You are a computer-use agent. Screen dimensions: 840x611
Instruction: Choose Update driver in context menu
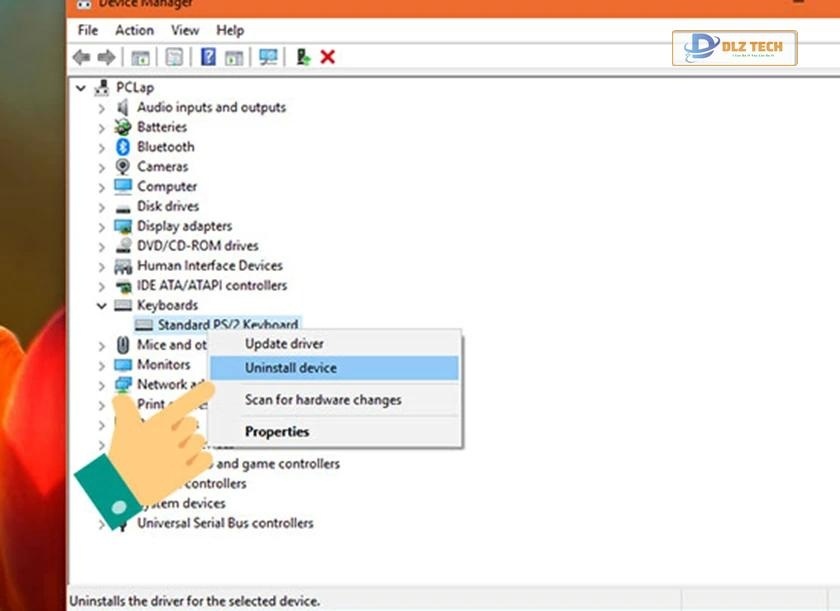(x=284, y=344)
